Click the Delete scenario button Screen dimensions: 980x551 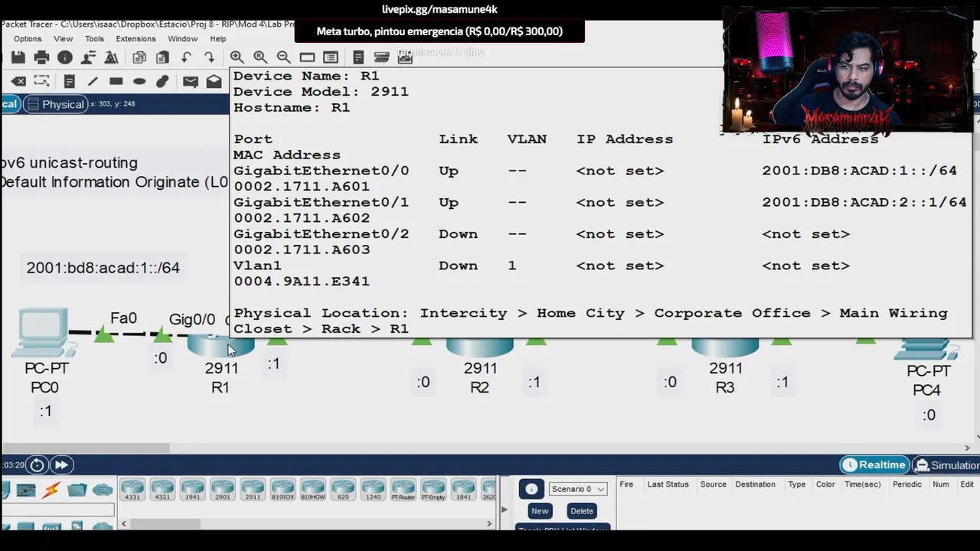click(582, 510)
